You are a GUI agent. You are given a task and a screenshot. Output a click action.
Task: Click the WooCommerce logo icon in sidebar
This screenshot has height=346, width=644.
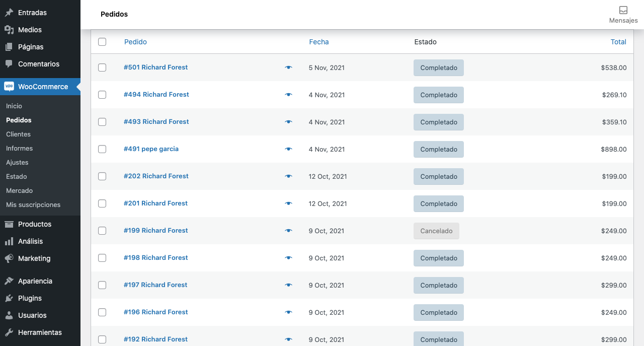pyautogui.click(x=9, y=87)
